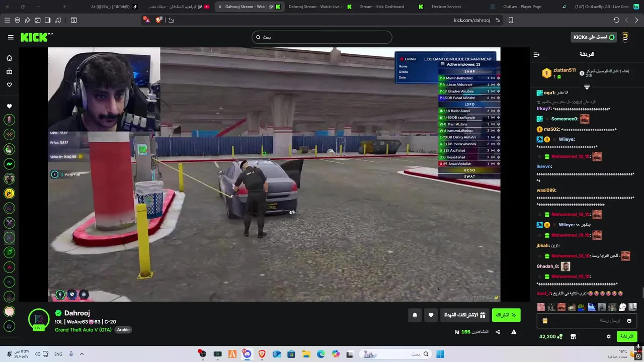Click the Kick logo
Screen dimensions: 644x362
tap(36, 37)
